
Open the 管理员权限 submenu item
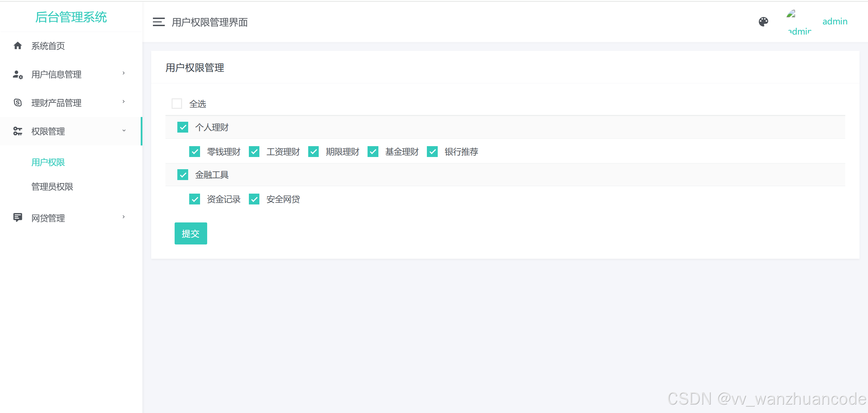click(x=52, y=187)
